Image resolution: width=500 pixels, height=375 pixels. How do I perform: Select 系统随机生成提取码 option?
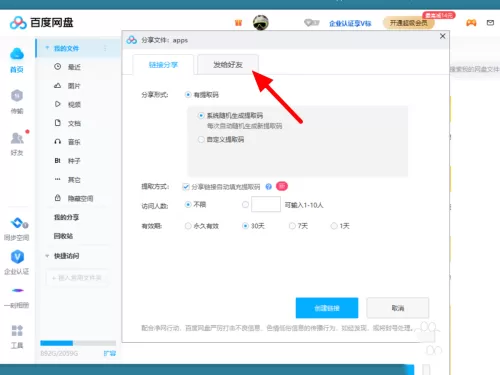(201, 115)
